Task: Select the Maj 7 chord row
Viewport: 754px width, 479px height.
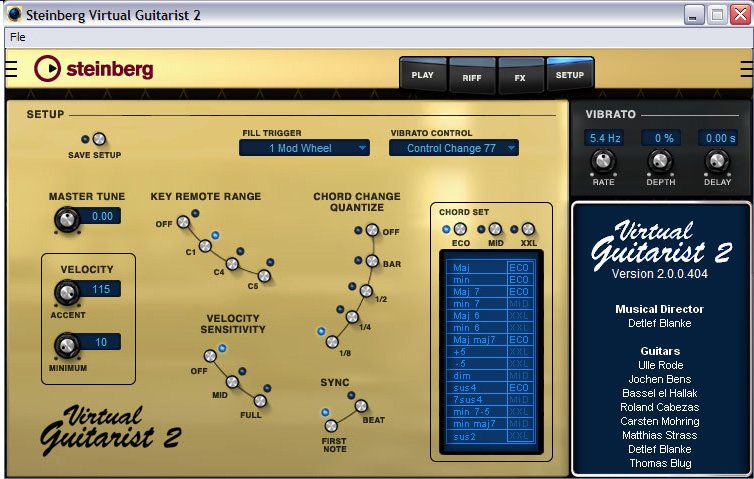Action: pos(490,291)
